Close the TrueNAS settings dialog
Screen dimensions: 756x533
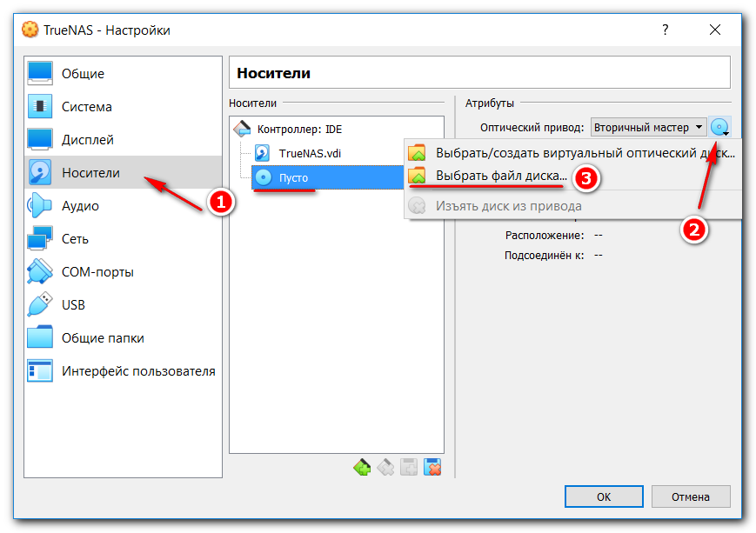pos(715,30)
